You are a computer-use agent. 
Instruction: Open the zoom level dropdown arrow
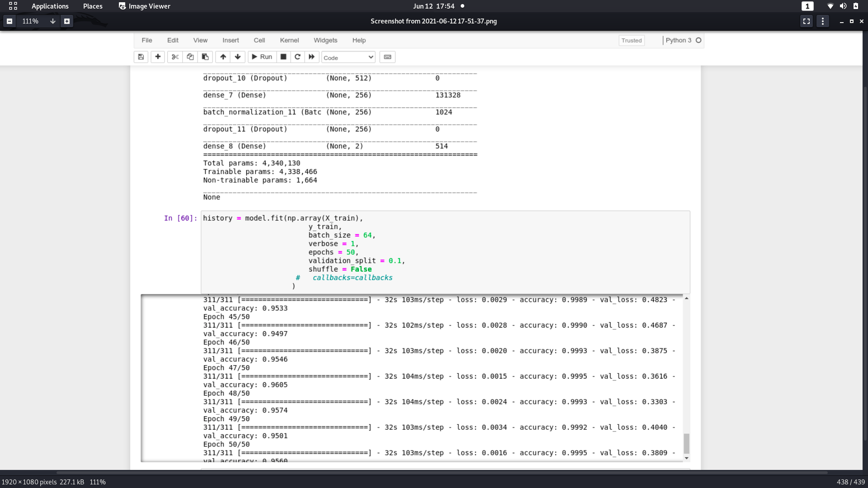pos(52,21)
